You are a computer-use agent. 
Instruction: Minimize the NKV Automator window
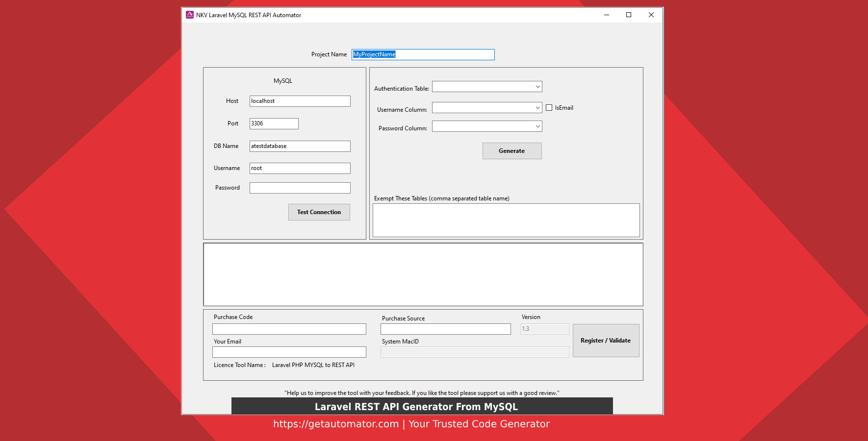click(607, 15)
